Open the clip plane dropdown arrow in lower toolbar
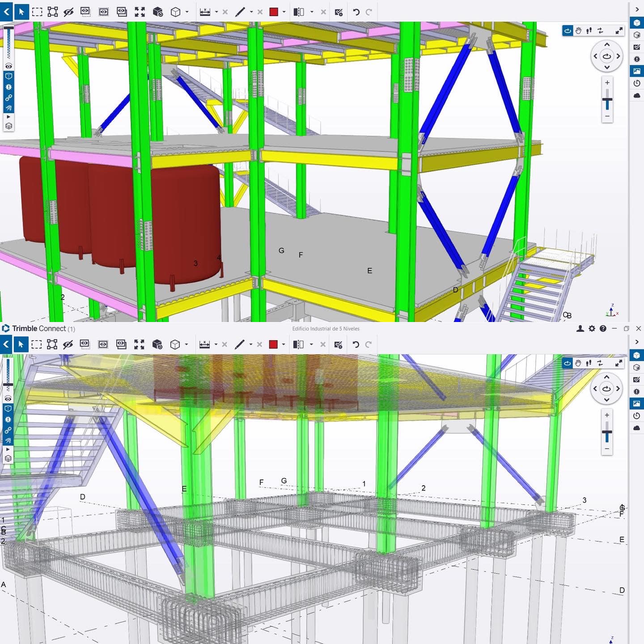Viewport: 644px width, 644px height. (311, 344)
